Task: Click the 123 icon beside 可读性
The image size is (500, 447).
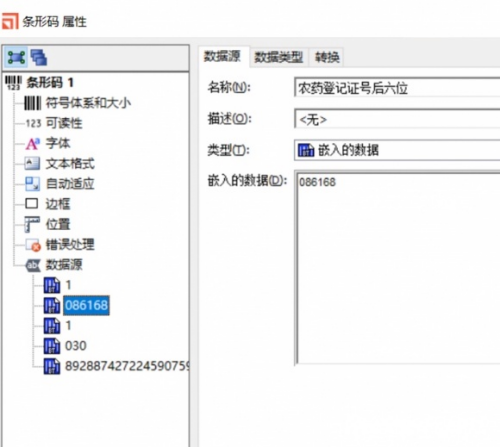Action: pyautogui.click(x=33, y=123)
